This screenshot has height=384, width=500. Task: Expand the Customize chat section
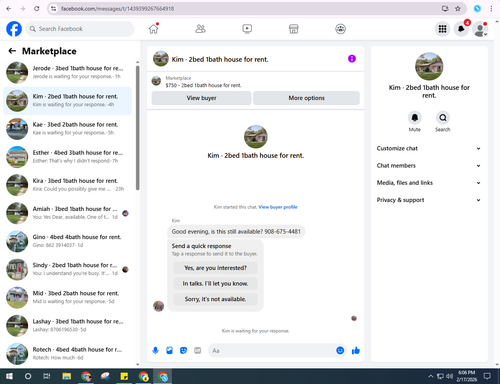[429, 148]
